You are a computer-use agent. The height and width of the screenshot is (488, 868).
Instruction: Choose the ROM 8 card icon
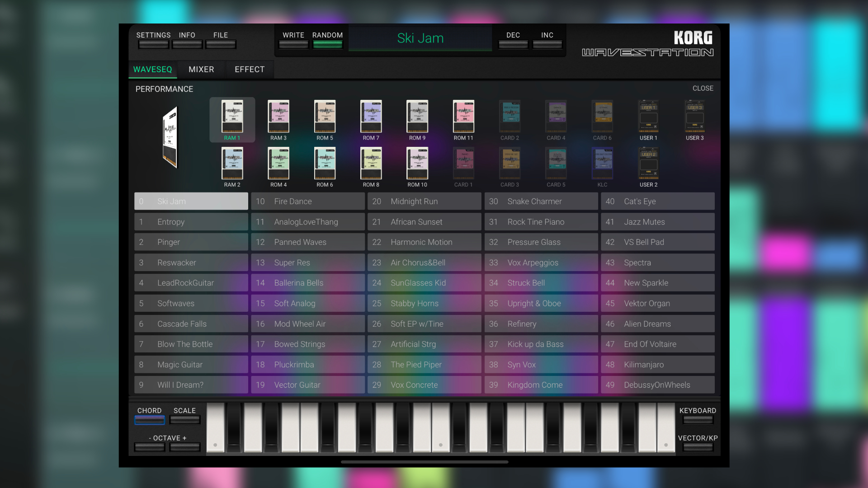tap(371, 164)
